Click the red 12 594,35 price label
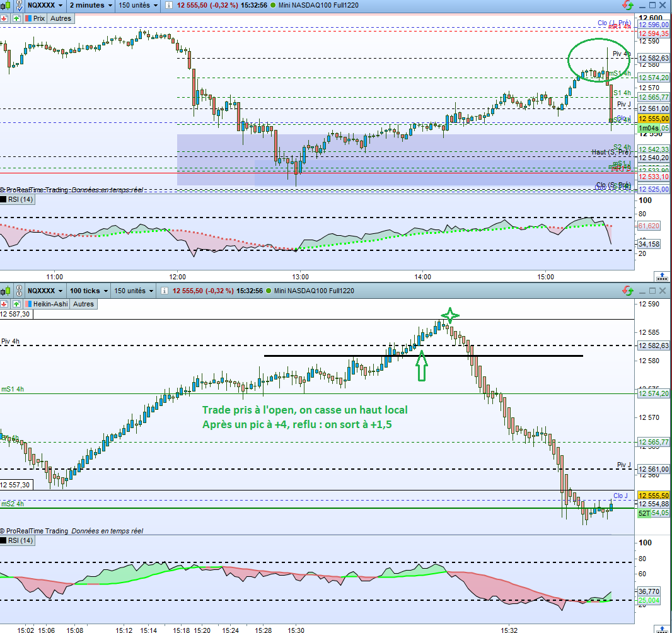This screenshot has height=633, width=672. [x=654, y=34]
